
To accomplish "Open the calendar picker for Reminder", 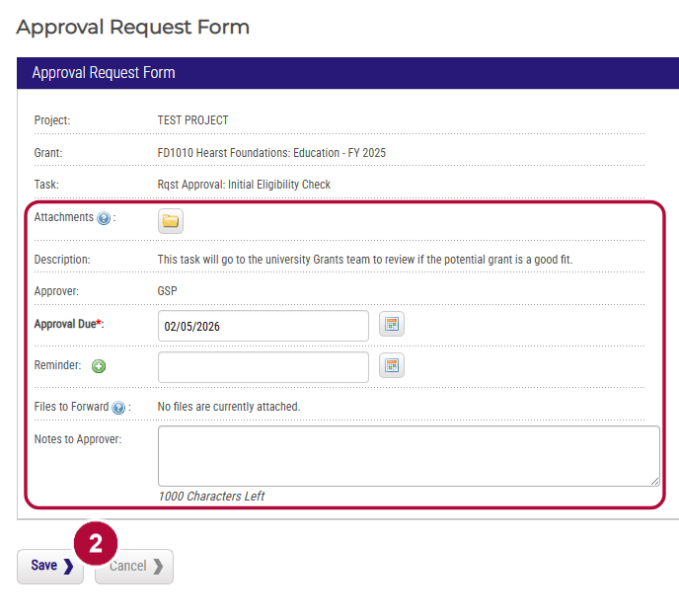I will tap(392, 365).
